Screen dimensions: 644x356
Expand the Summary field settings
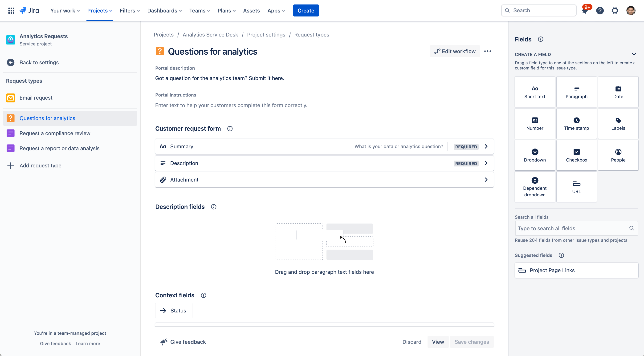coord(486,146)
